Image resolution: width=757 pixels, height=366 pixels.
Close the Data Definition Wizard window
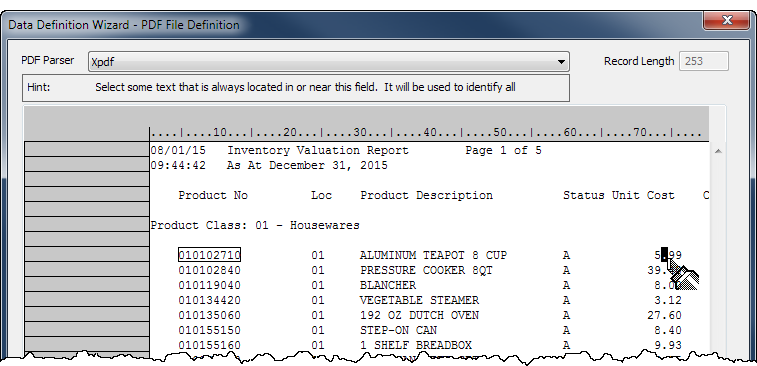[727, 21]
